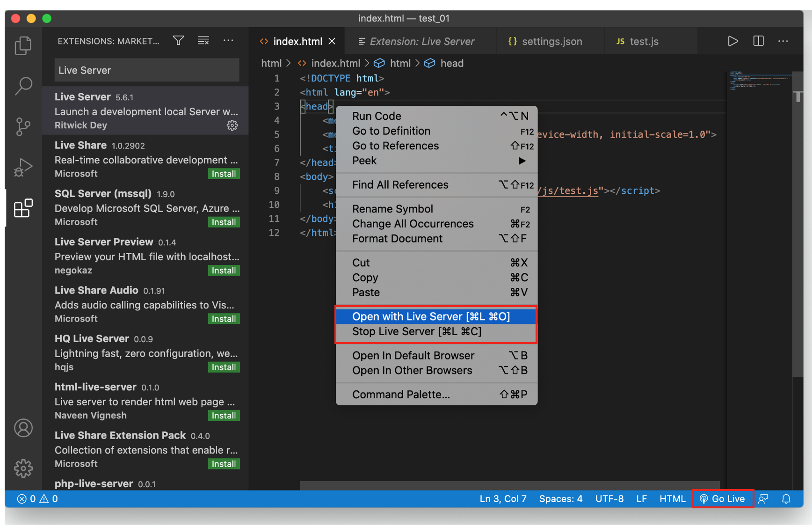This screenshot has width=812, height=527.
Task: Expand the Peek submenu
Action: point(436,161)
